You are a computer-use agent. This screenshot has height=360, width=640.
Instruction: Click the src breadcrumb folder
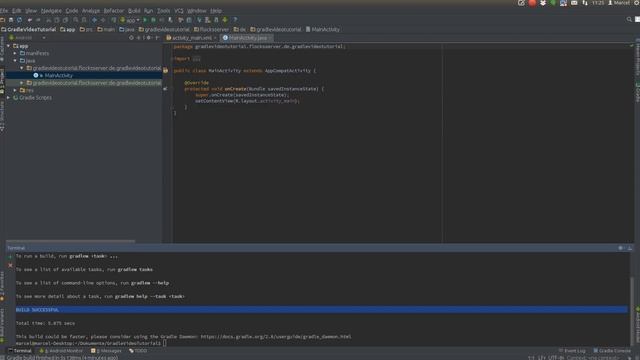pos(86,29)
